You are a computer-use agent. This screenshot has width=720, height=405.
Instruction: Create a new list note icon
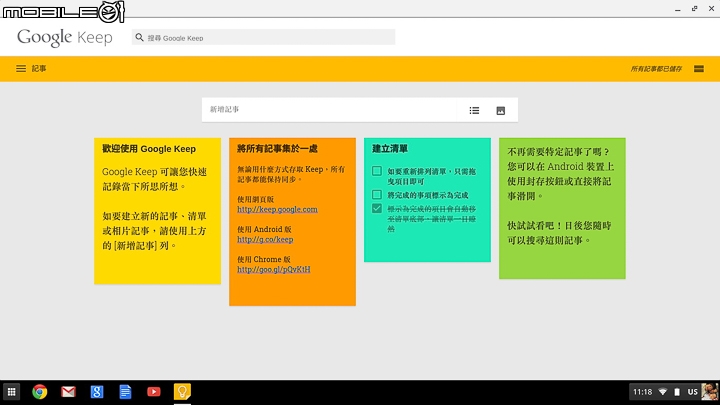point(474,110)
